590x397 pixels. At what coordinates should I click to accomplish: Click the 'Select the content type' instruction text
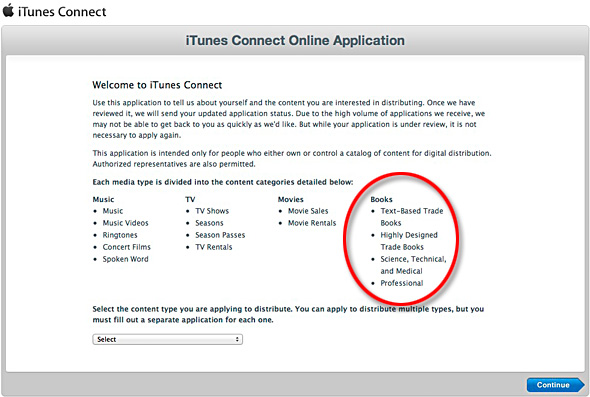[x=288, y=314]
